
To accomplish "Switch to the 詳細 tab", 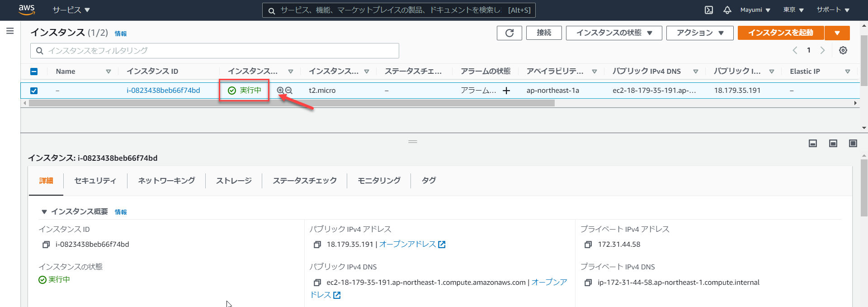I will point(46,181).
